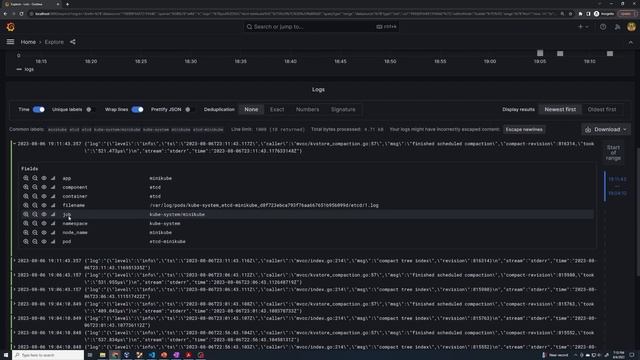Viewport: 640px width, 360px height.
Task: Open the hamburger navigation menu
Action: point(10,42)
